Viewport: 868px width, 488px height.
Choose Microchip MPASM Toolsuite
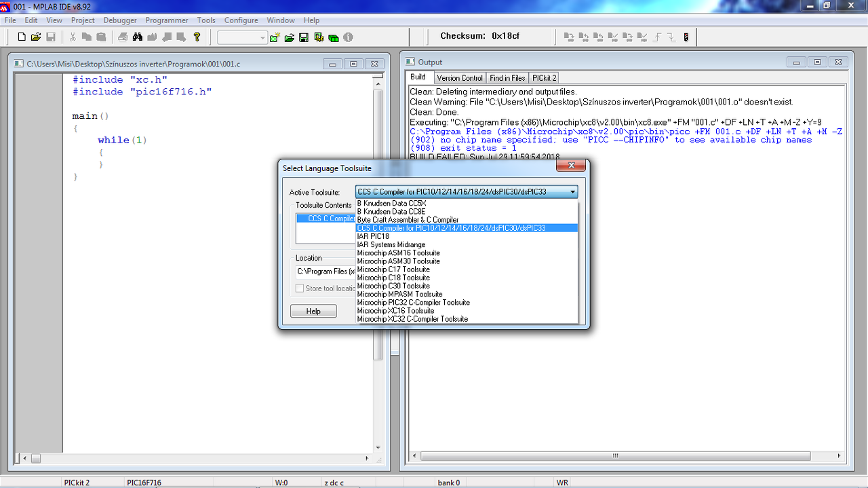467,294
